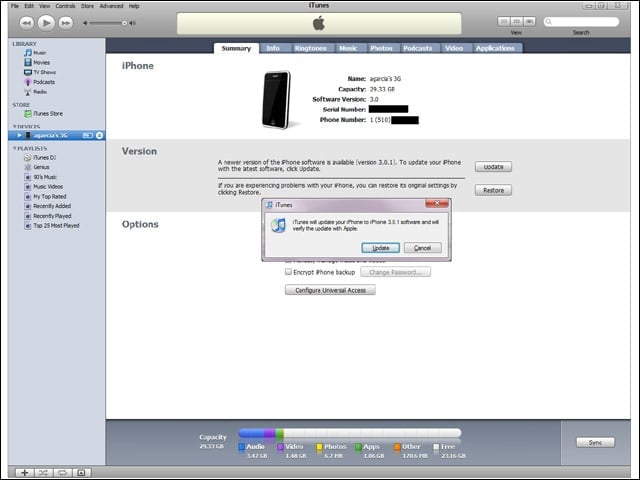
Task: Switch to the Ringtones tab
Action: (x=311, y=48)
